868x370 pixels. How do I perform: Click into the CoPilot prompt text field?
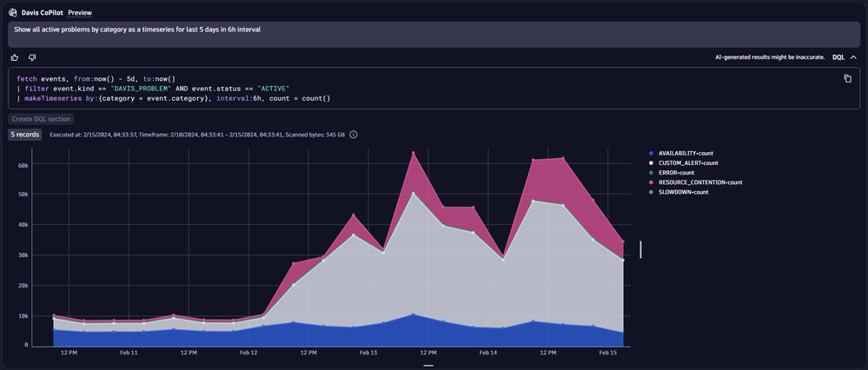pos(434,35)
